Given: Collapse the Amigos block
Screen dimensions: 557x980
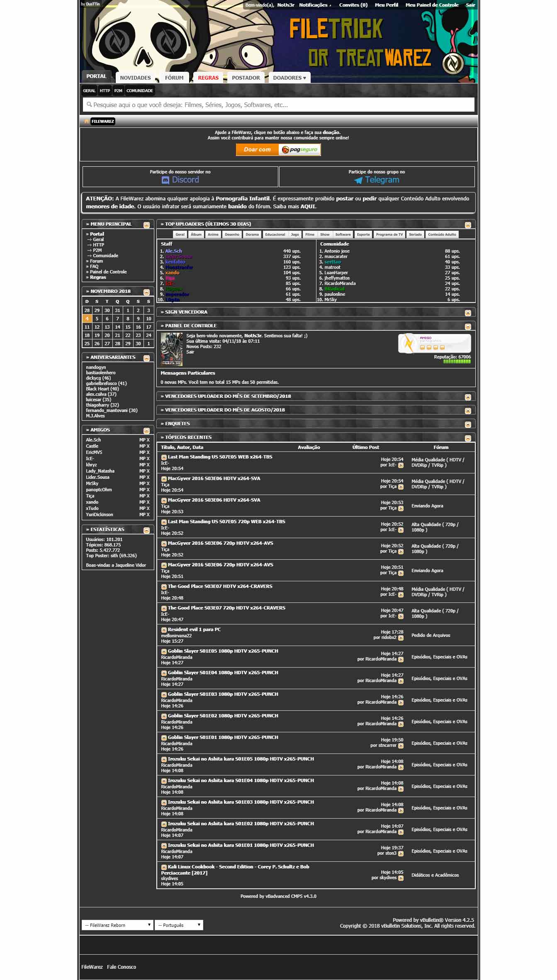Looking at the screenshot, I should click(146, 431).
